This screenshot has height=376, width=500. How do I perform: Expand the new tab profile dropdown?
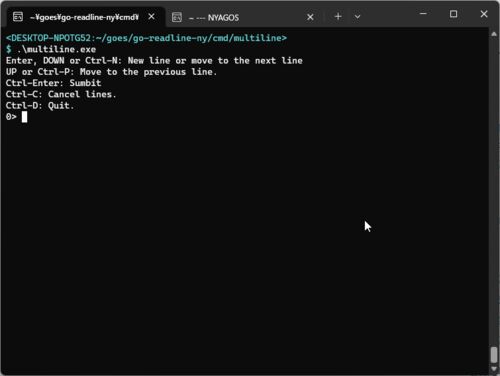[x=357, y=16]
